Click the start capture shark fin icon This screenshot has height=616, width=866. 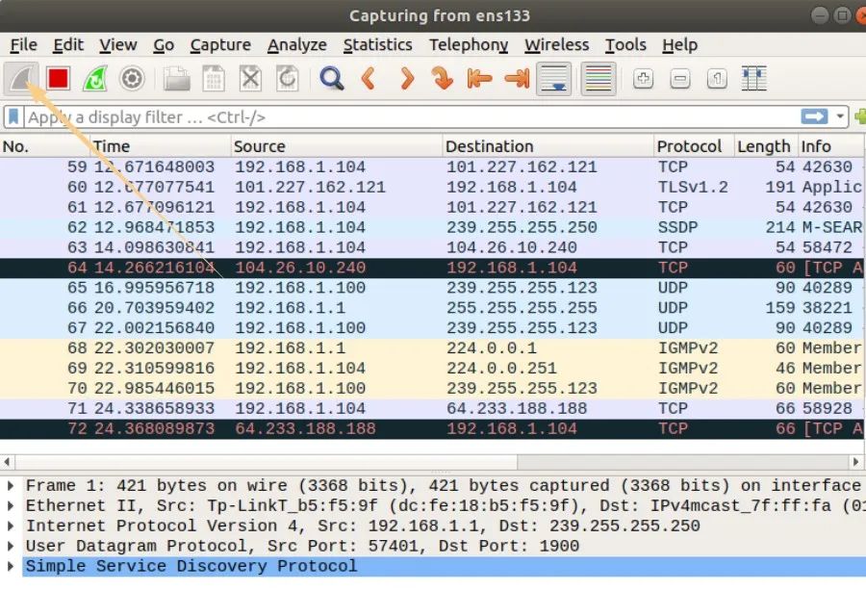pyautogui.click(x=21, y=79)
